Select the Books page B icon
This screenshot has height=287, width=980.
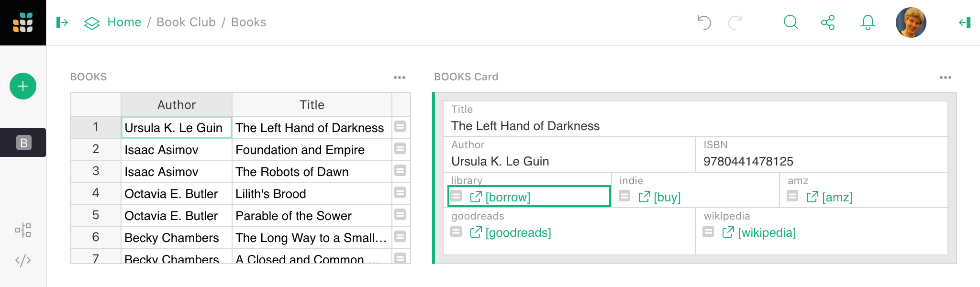(x=23, y=143)
